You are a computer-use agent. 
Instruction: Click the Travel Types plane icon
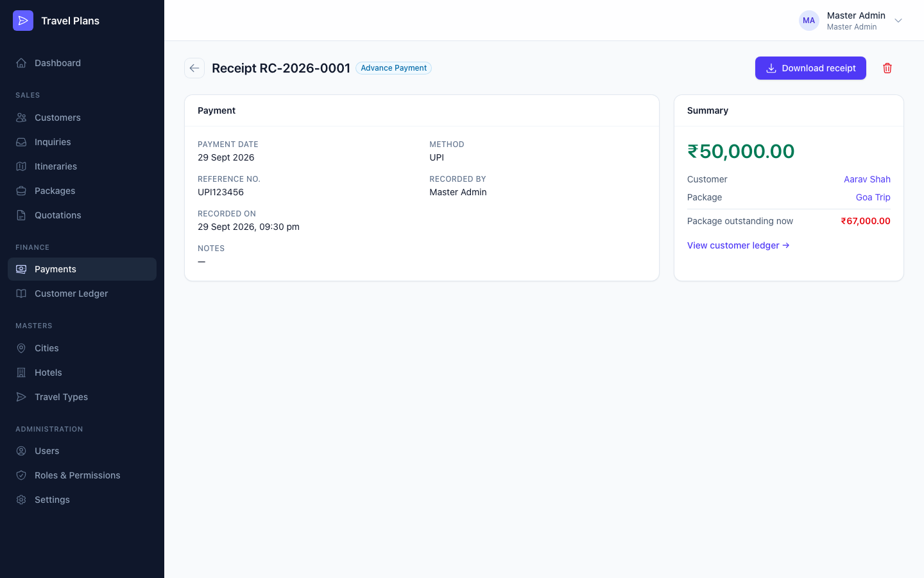(21, 397)
